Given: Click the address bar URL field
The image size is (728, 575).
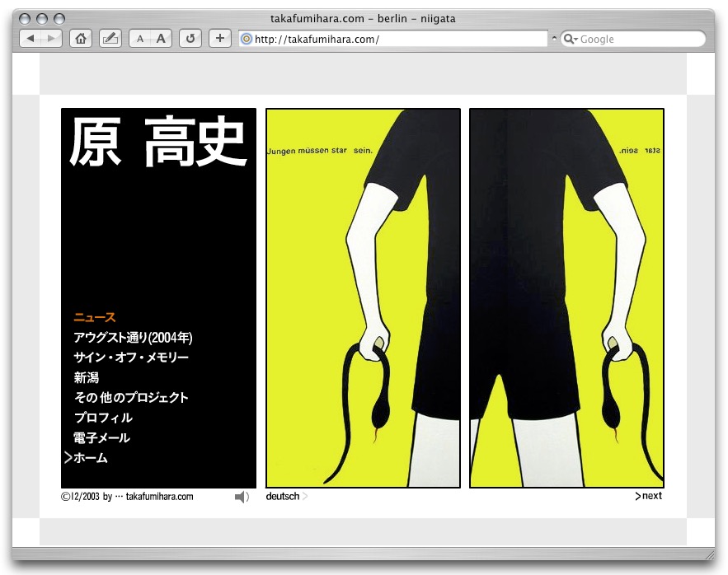Looking at the screenshot, I should click(x=393, y=39).
